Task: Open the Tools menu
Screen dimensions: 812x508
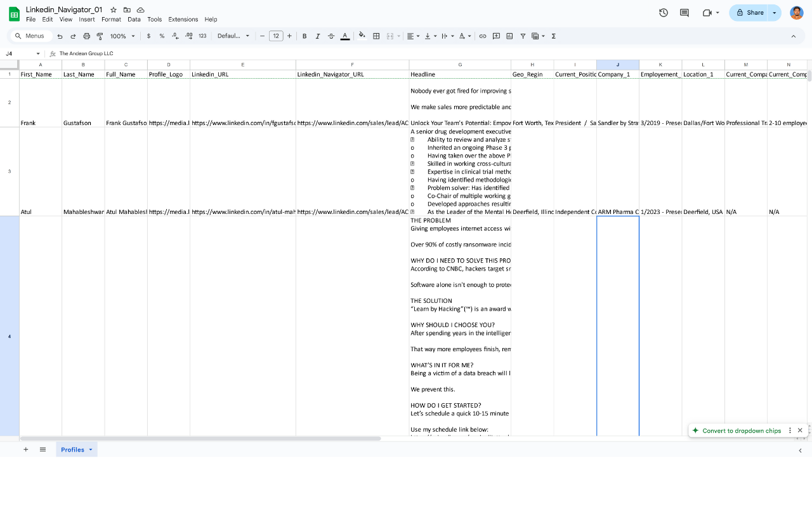Action: coord(155,20)
